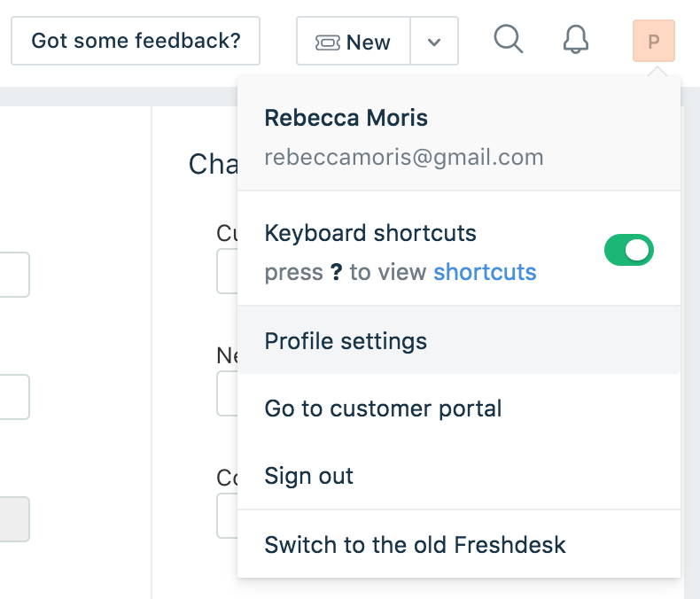Select Switch to the old Freshdesk
Viewport: 700px width, 599px height.
click(415, 544)
